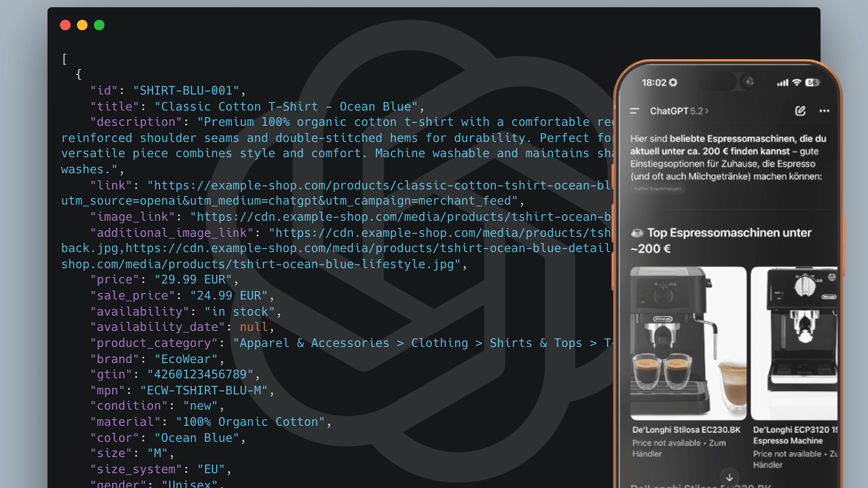
Task: Click the "product_category" key
Action: coord(154,343)
